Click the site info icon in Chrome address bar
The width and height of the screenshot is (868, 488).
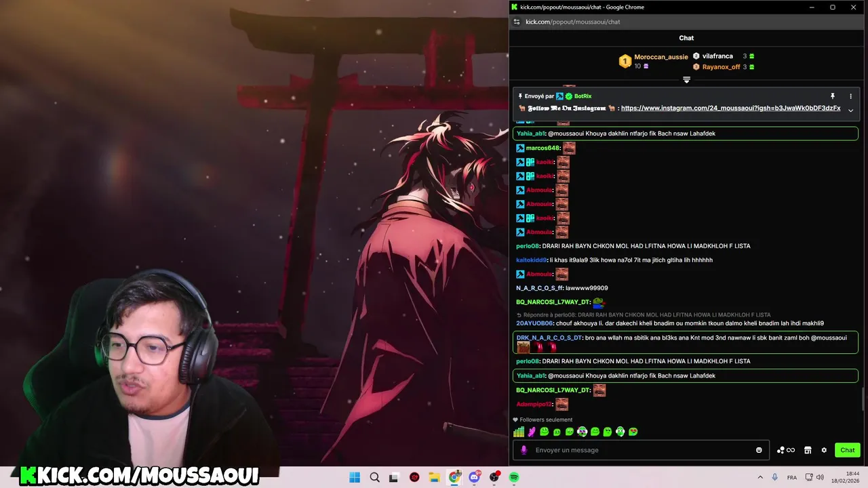[517, 22]
